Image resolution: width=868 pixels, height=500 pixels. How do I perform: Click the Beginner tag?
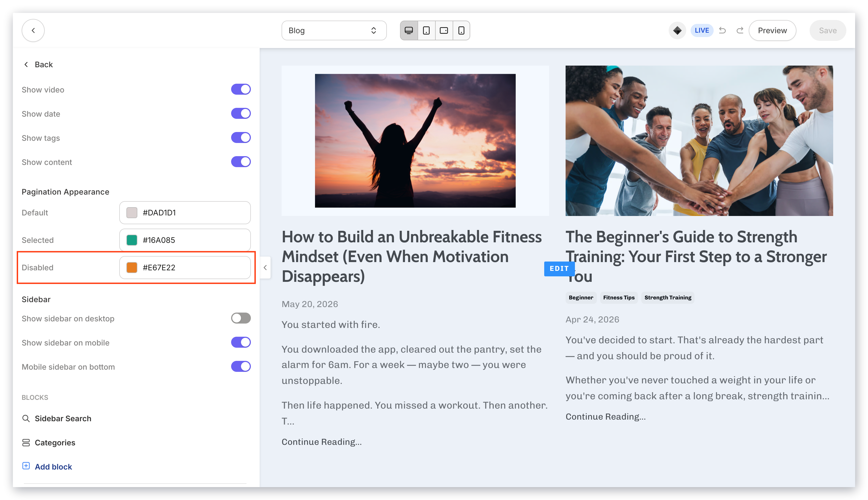tap(581, 297)
